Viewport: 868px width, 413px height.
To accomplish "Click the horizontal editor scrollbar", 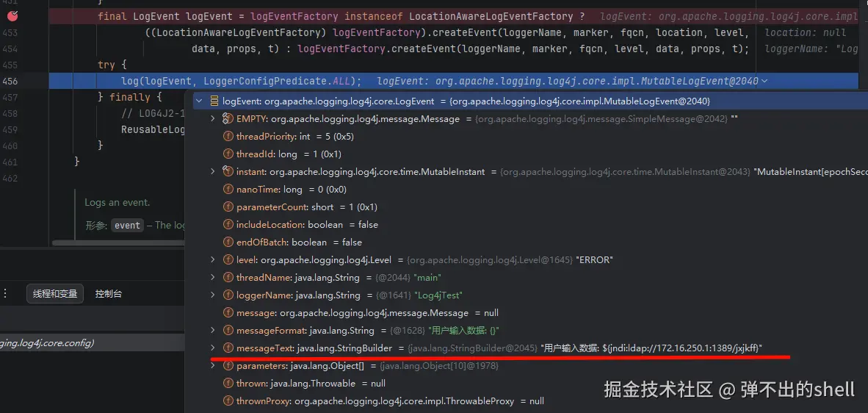I will [118, 243].
